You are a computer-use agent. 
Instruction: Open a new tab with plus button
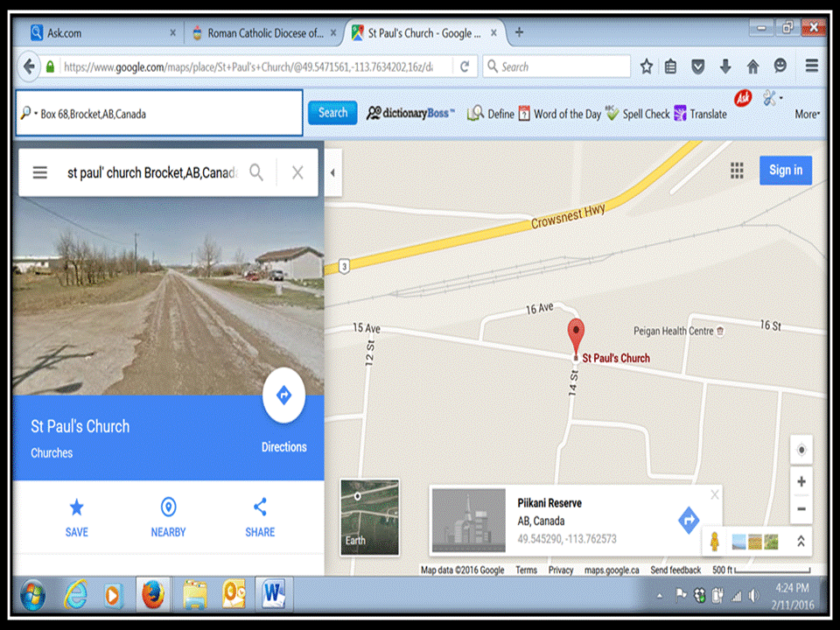519,32
